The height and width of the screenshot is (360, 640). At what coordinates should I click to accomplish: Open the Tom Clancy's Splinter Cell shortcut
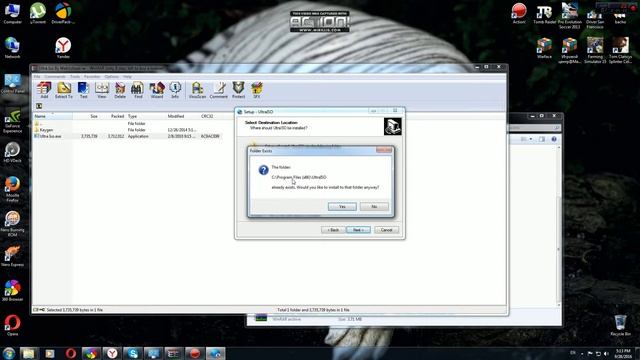click(x=620, y=50)
